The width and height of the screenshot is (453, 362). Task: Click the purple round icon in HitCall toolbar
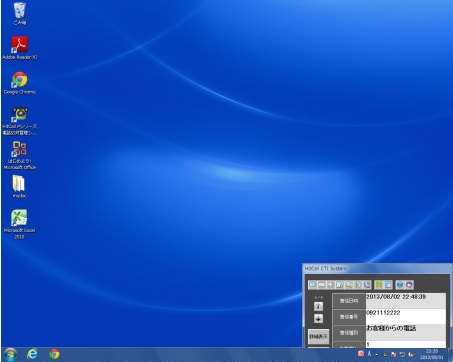click(409, 285)
